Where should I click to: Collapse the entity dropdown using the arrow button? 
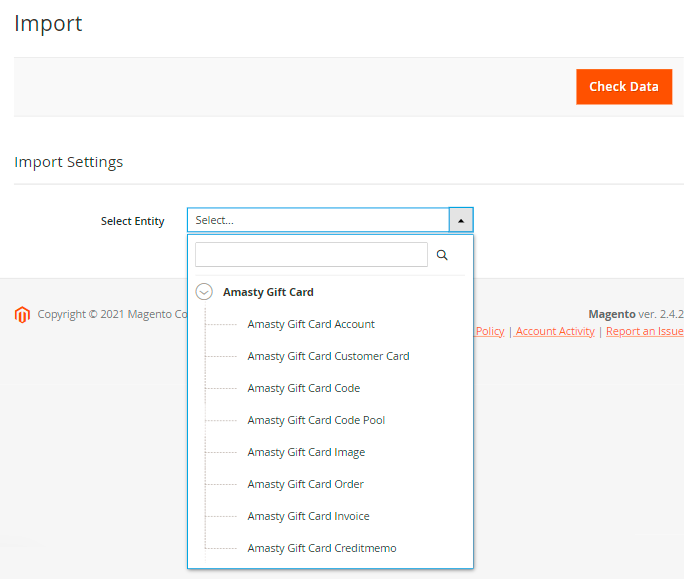coord(461,220)
